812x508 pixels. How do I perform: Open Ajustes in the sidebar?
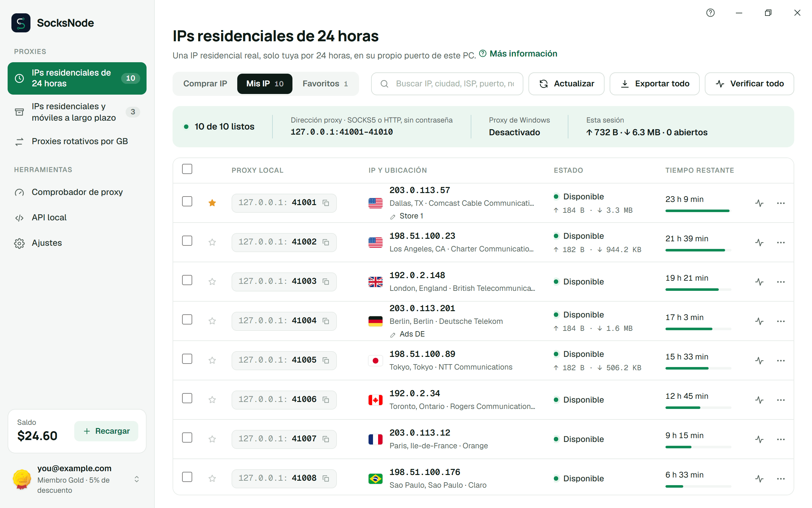point(77,243)
